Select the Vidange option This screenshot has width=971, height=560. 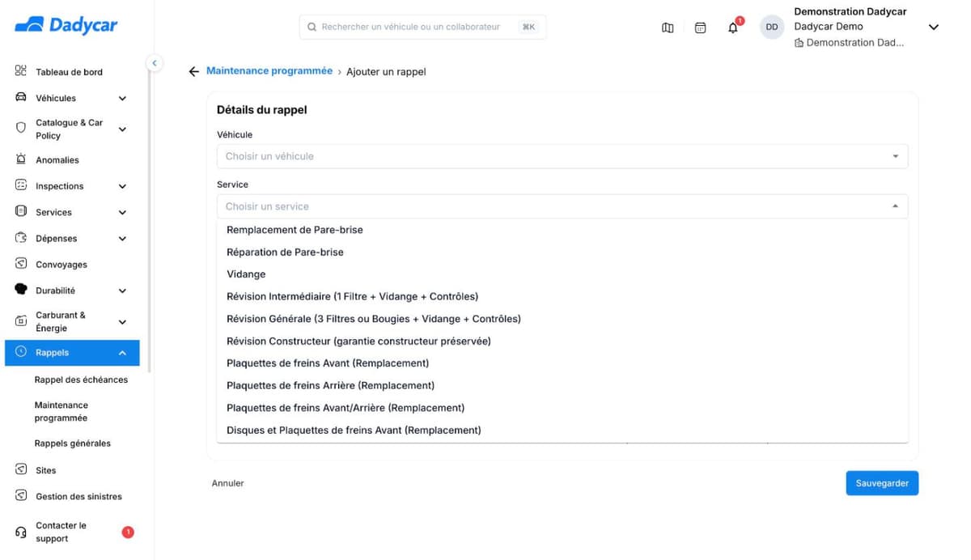point(562,274)
